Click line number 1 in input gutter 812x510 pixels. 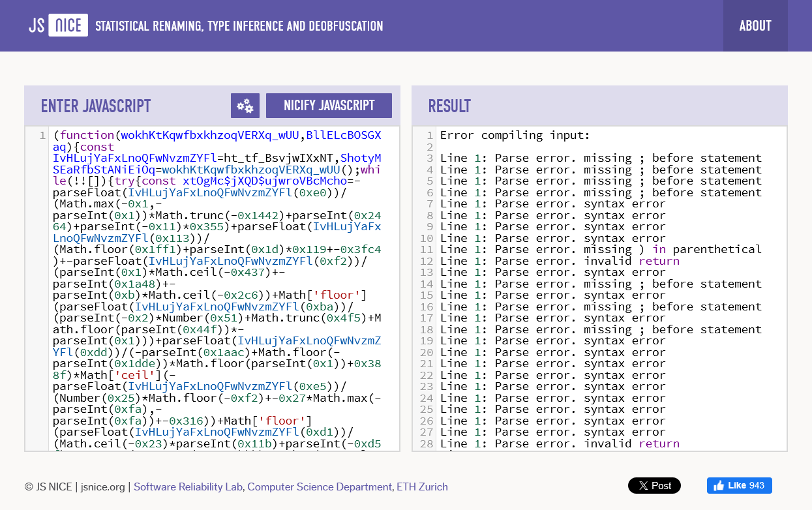(42, 136)
